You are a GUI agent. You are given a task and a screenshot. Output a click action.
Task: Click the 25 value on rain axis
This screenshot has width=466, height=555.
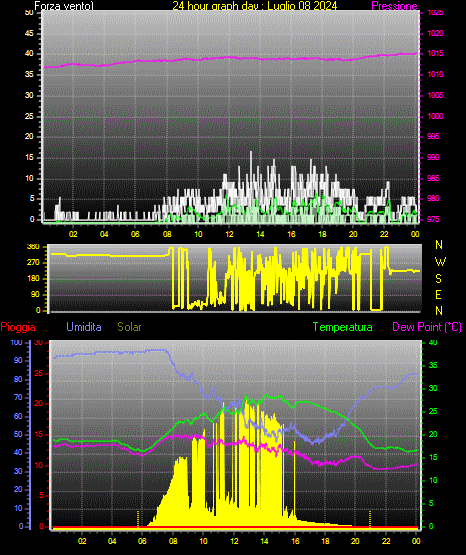(39, 373)
